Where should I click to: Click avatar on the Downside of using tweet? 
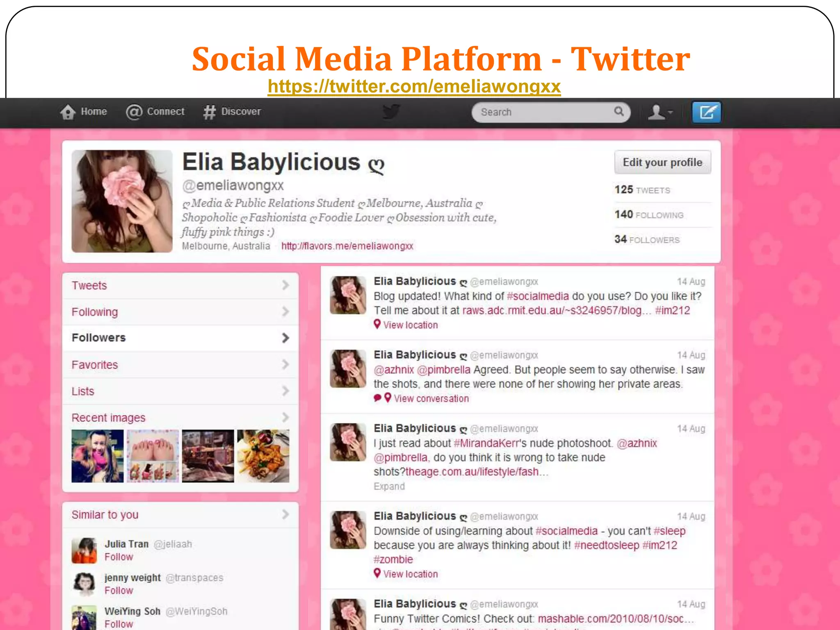click(x=348, y=530)
